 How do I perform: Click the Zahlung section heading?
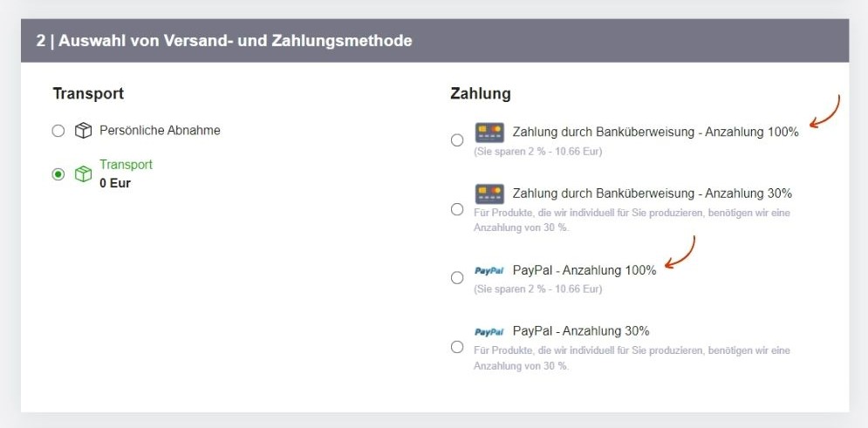(480, 93)
